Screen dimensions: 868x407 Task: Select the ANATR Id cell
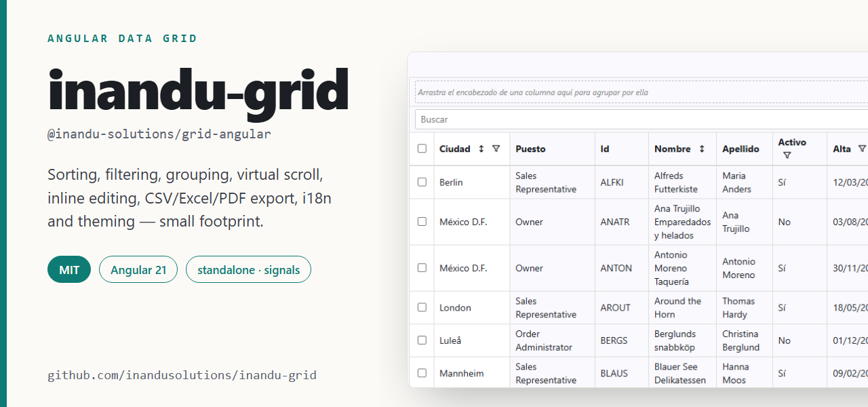point(622,222)
